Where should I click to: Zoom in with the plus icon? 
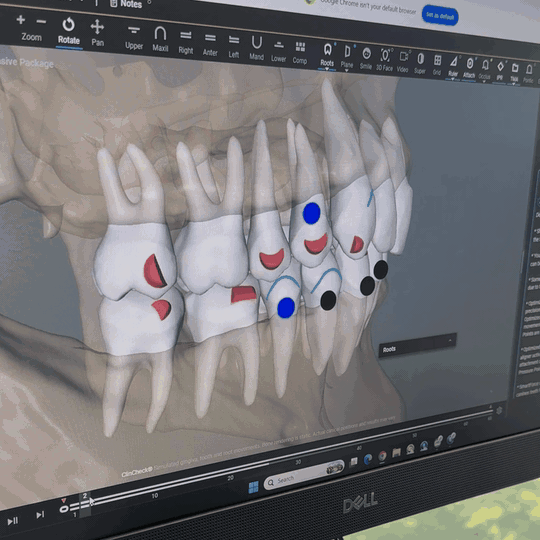click(x=21, y=20)
